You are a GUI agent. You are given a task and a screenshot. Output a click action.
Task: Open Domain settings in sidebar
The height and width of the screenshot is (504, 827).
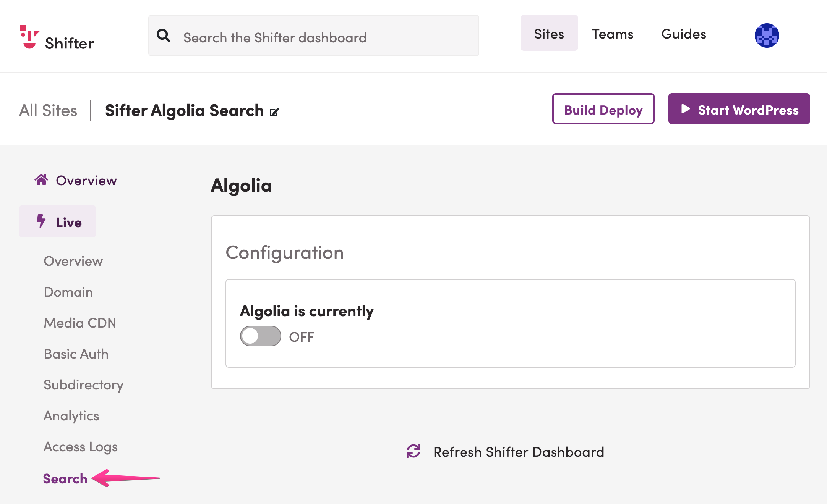(x=68, y=292)
